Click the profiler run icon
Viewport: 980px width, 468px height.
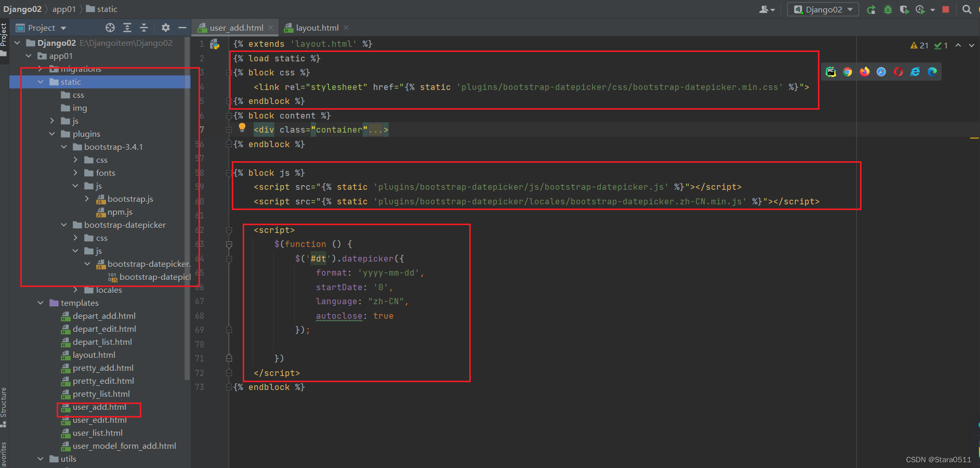pyautogui.click(x=920, y=9)
